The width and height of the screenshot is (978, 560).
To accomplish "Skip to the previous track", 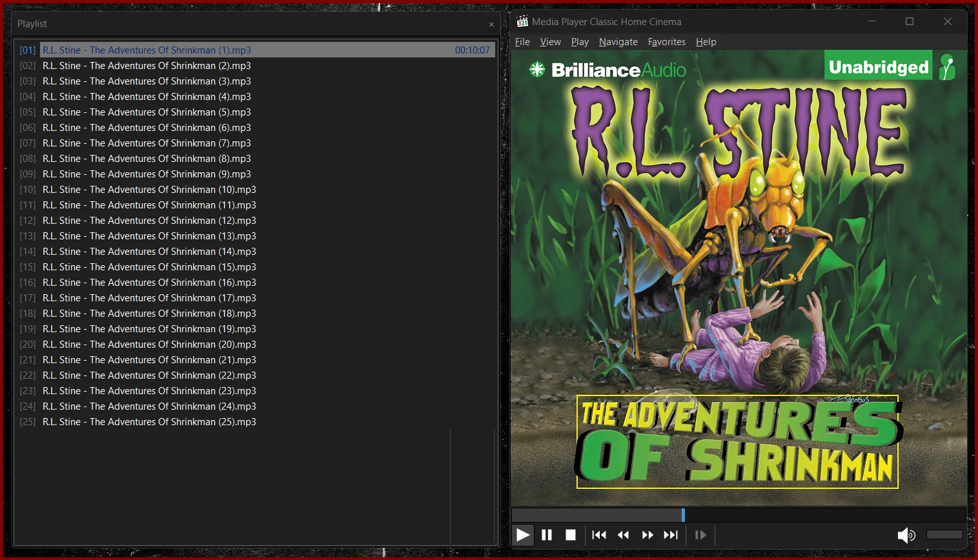I will [599, 535].
